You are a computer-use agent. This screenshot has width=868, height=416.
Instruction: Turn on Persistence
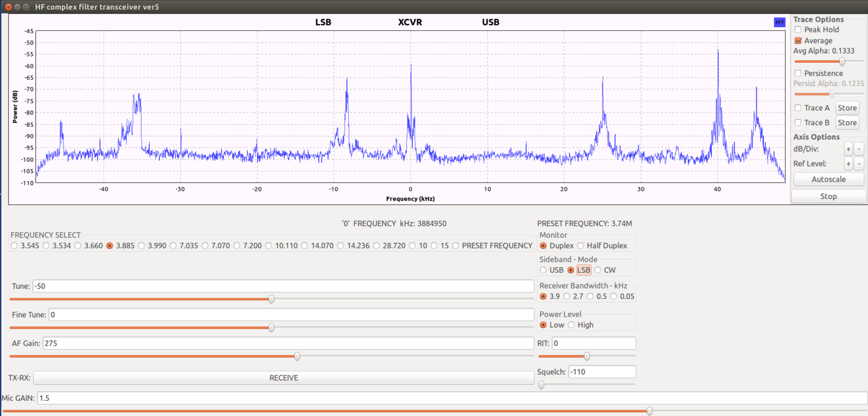(x=798, y=73)
